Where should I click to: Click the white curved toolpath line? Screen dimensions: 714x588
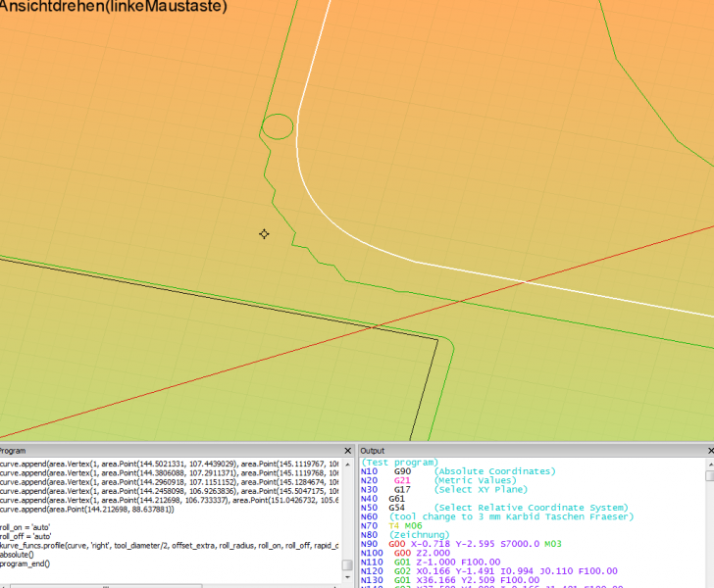pos(298,147)
